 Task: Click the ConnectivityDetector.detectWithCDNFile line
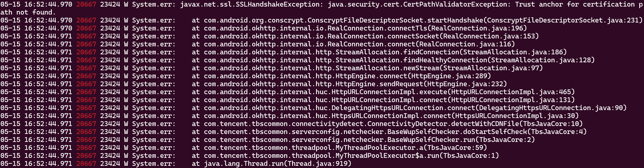click(x=291, y=124)
